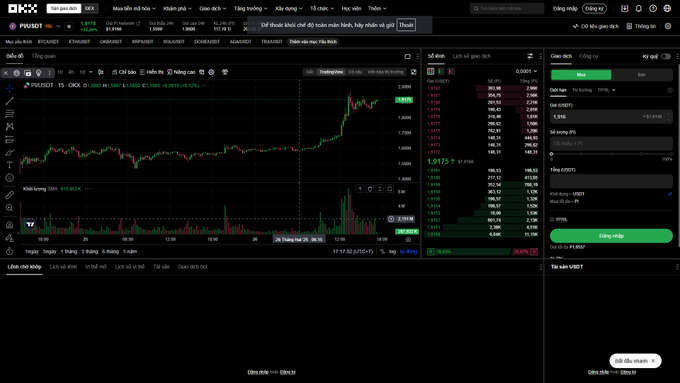Open Dữ liệu giao dịch link

(595, 26)
